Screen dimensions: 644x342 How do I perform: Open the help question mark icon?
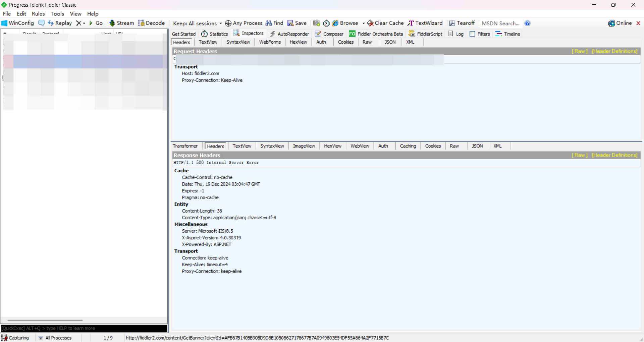point(528,23)
